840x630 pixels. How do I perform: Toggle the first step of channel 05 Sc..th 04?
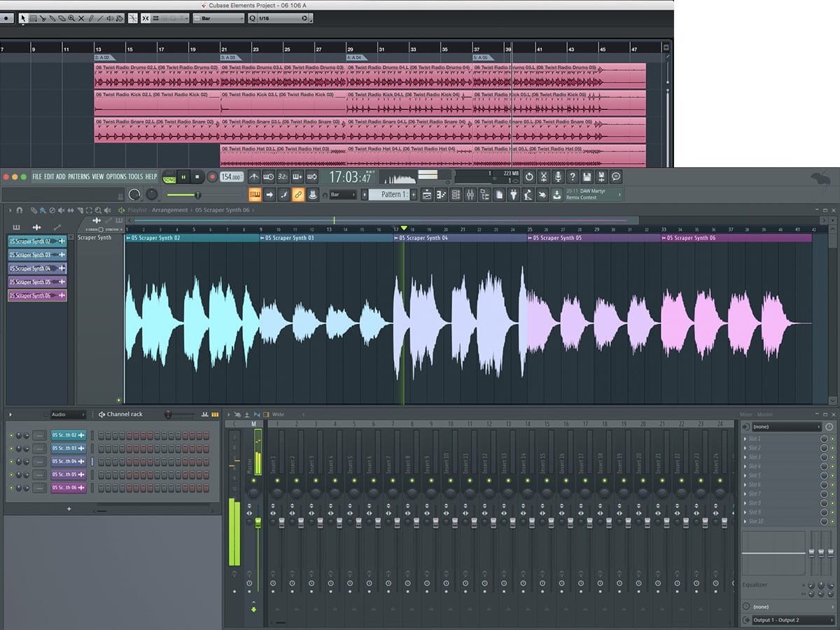101,462
